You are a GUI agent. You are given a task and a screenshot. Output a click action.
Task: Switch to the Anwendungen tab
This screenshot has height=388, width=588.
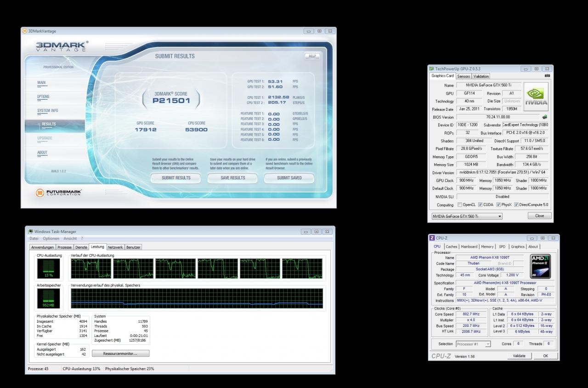[43, 247]
